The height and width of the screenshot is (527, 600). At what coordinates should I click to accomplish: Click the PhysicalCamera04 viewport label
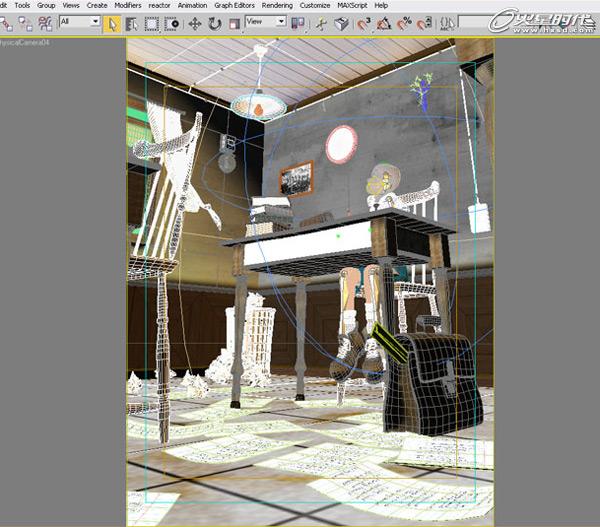[24, 43]
